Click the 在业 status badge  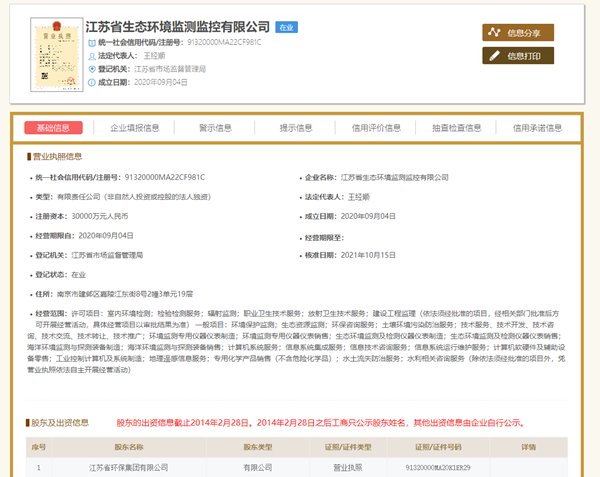pos(286,27)
